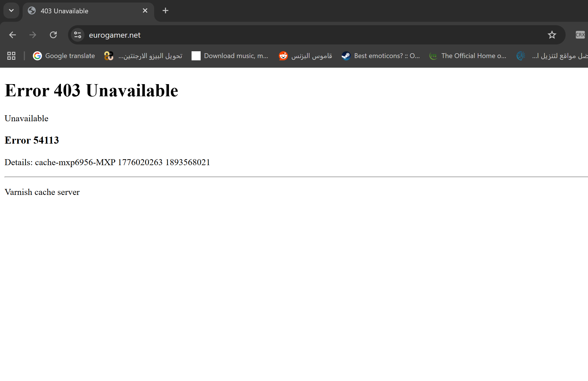The width and height of the screenshot is (588, 381).
Task: Open the Google translate bookmark
Action: pos(64,56)
